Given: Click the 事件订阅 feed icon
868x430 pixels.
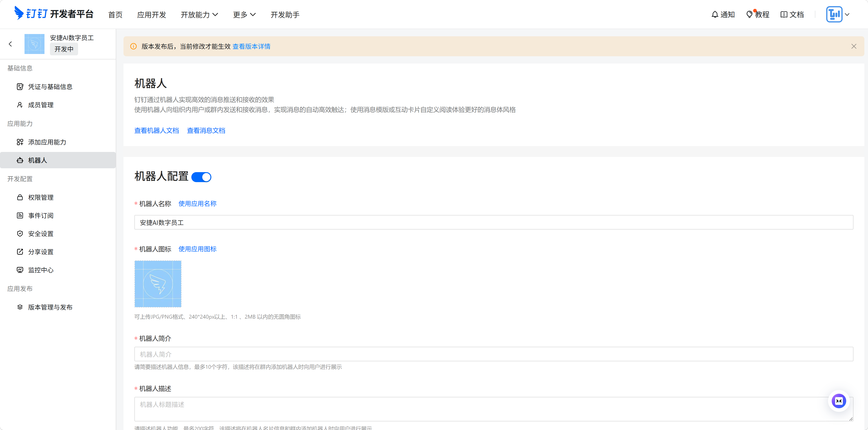Looking at the screenshot, I should point(20,215).
